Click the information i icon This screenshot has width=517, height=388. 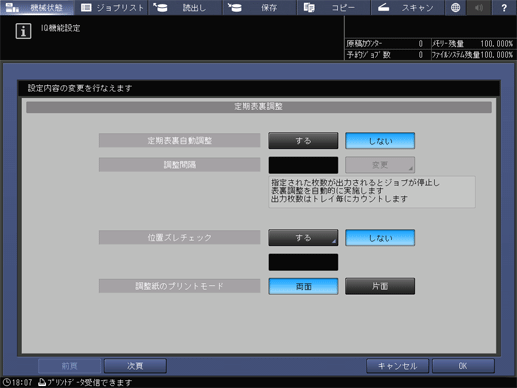(23, 31)
